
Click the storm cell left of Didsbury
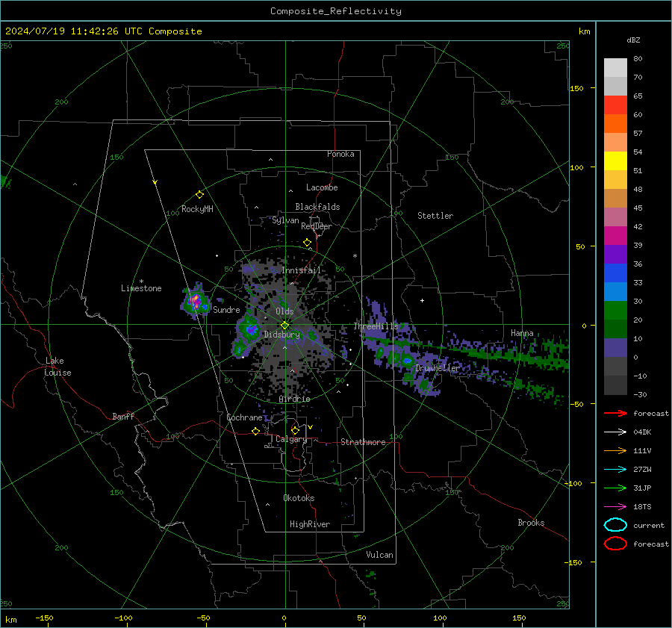pyautogui.click(x=249, y=330)
